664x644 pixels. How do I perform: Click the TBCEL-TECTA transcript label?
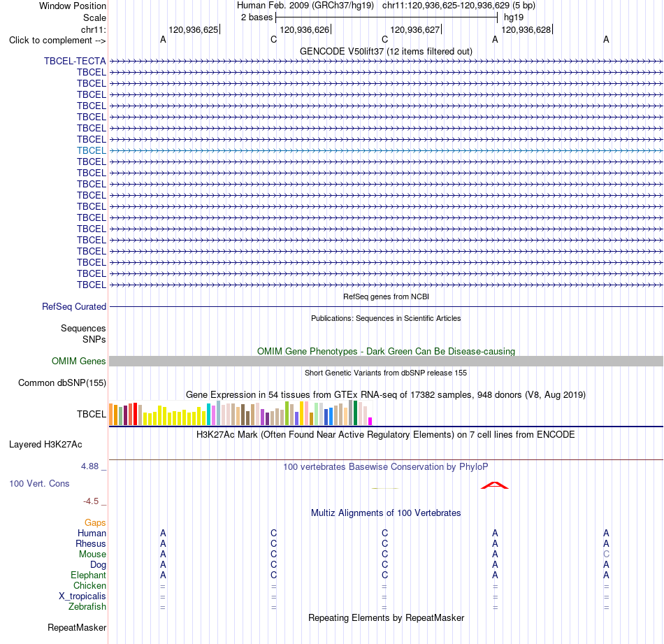75,61
